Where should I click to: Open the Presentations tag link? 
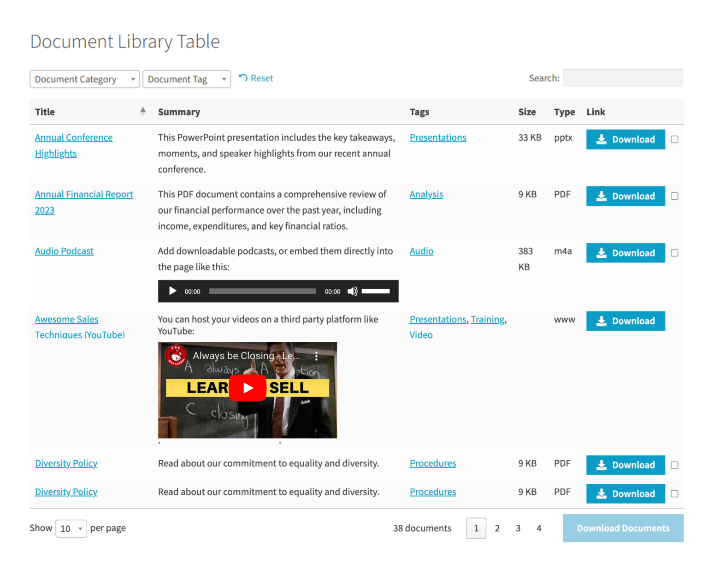437,137
